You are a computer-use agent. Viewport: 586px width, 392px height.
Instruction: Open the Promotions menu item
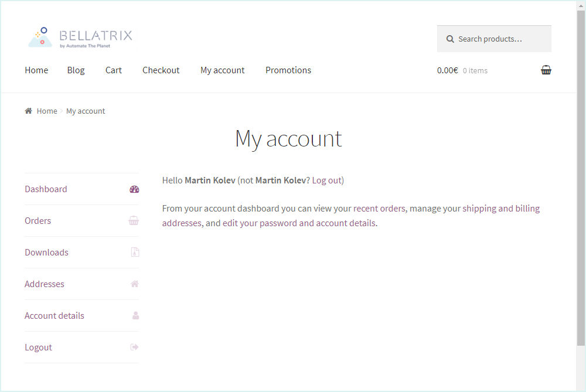point(288,70)
